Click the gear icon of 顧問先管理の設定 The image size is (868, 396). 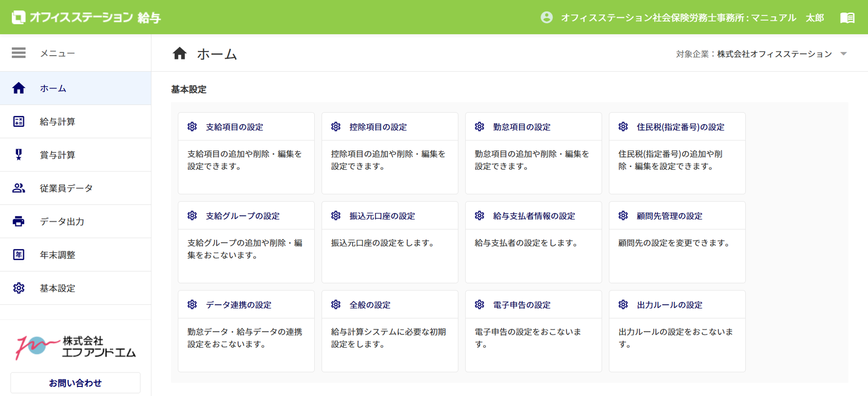click(x=623, y=215)
